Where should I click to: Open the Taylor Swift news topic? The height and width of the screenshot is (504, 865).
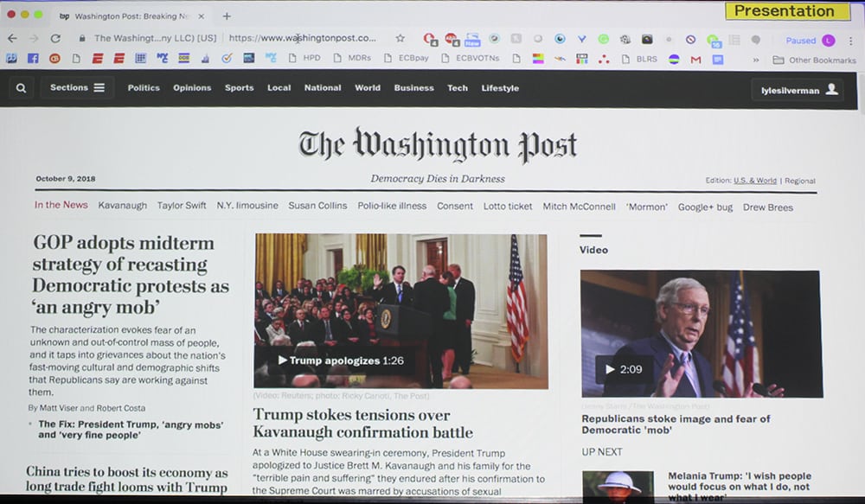(182, 206)
